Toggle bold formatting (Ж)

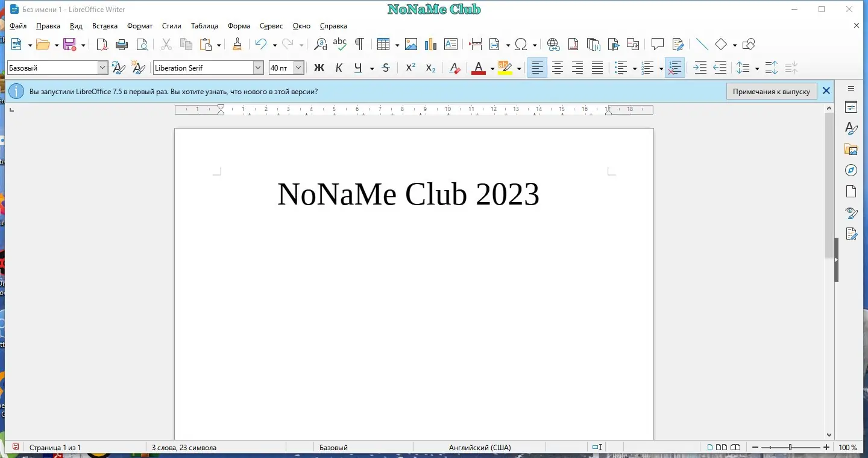pyautogui.click(x=319, y=68)
